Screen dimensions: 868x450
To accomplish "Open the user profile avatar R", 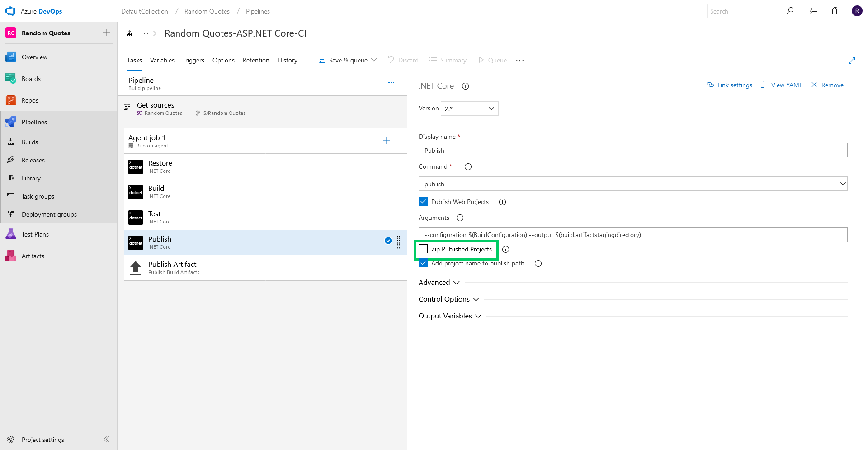I will [857, 11].
